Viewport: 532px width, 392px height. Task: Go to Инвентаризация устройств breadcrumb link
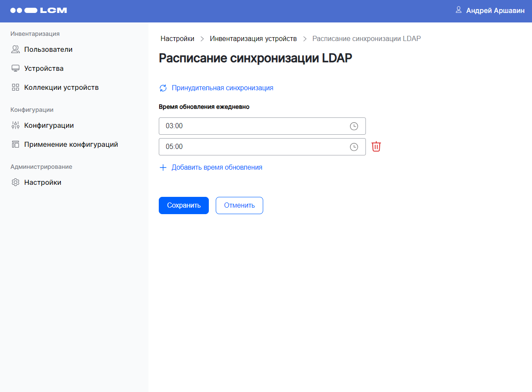click(253, 38)
